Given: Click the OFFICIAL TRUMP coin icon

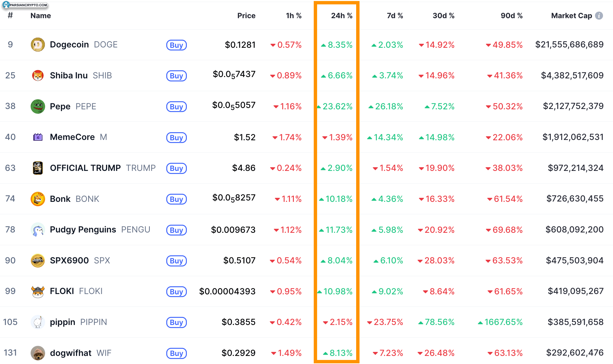Looking at the screenshot, I should coord(38,168).
